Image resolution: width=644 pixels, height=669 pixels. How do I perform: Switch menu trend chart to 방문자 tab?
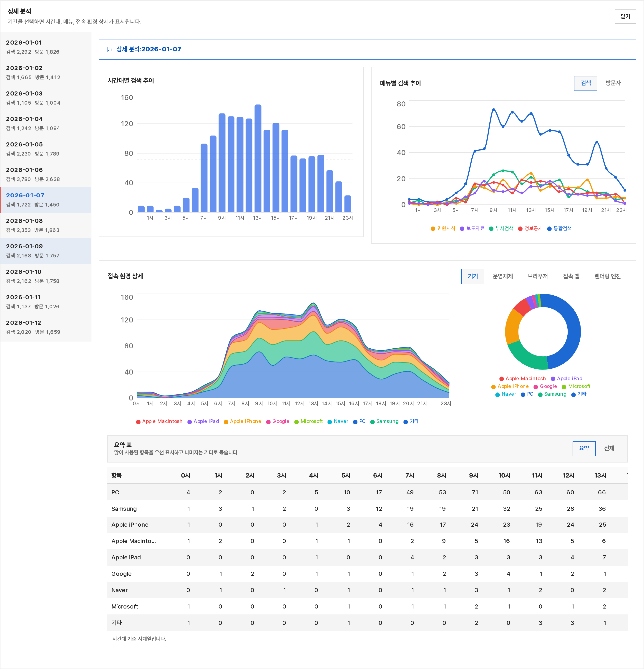613,83
